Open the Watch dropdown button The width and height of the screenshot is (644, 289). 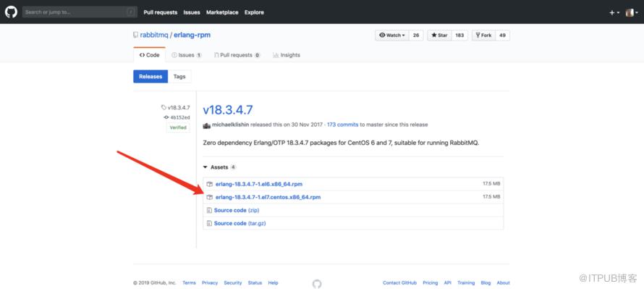click(x=391, y=35)
